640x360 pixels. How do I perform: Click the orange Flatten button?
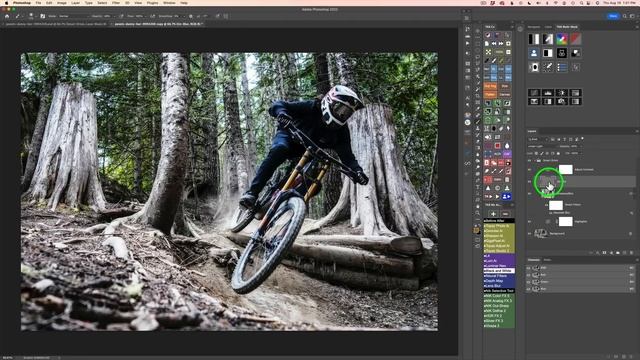pyautogui.click(x=490, y=94)
